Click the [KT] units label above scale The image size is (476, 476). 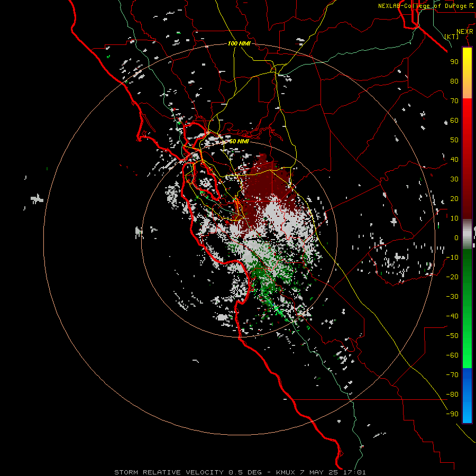452,36
